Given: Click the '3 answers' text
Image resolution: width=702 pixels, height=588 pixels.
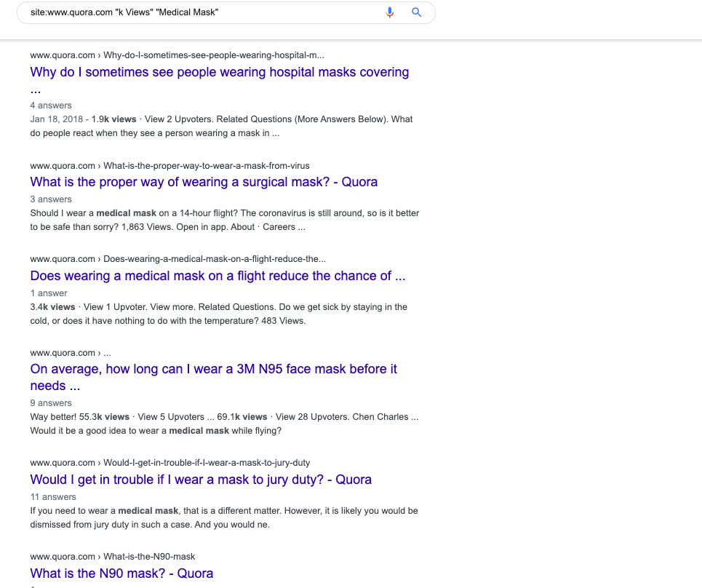Looking at the screenshot, I should click(x=51, y=199).
